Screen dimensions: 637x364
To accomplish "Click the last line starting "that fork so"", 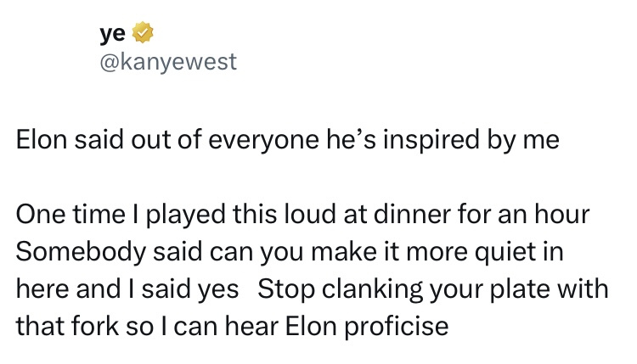I will [x=233, y=325].
